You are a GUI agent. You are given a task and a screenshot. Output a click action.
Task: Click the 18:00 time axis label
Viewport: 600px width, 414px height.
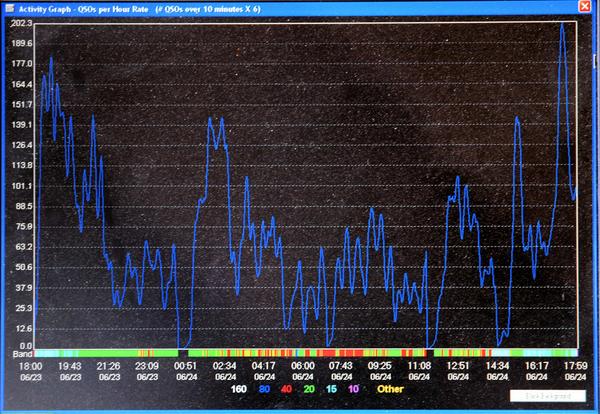[x=31, y=366]
